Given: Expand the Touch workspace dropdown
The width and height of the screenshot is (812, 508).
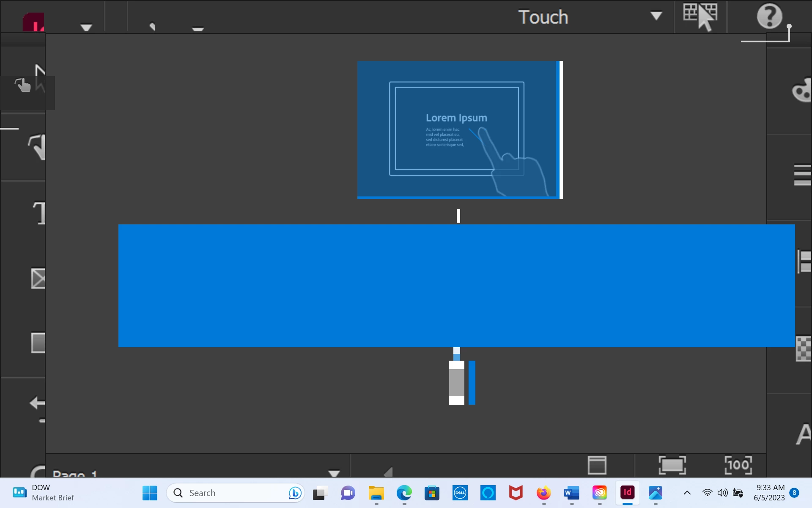Looking at the screenshot, I should (x=656, y=16).
